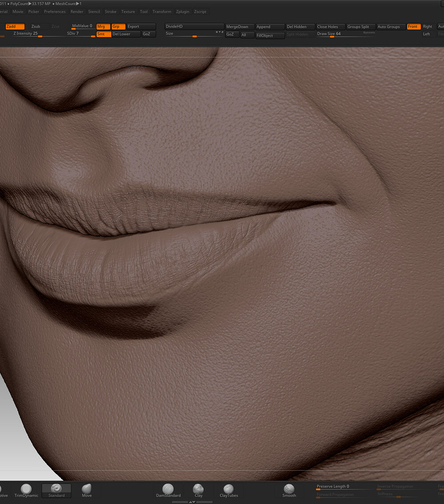Toggle the Smt smoothing option
The image size is (444, 504).
coord(103,34)
